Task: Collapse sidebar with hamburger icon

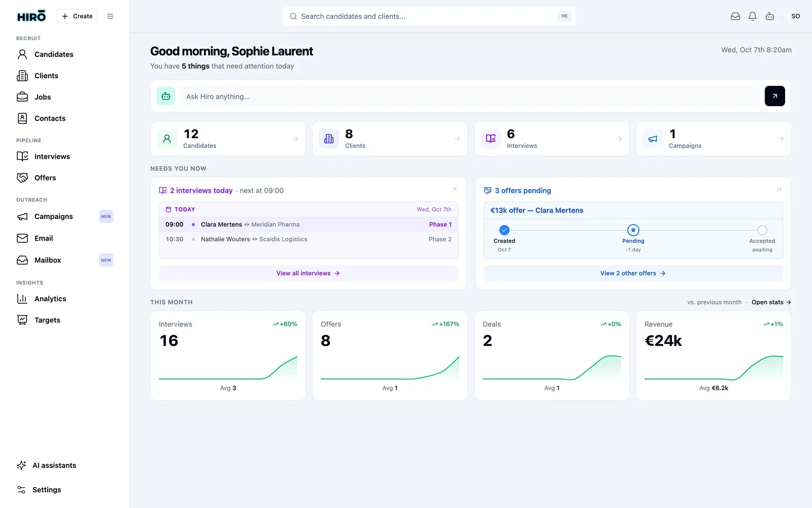Action: (110, 16)
